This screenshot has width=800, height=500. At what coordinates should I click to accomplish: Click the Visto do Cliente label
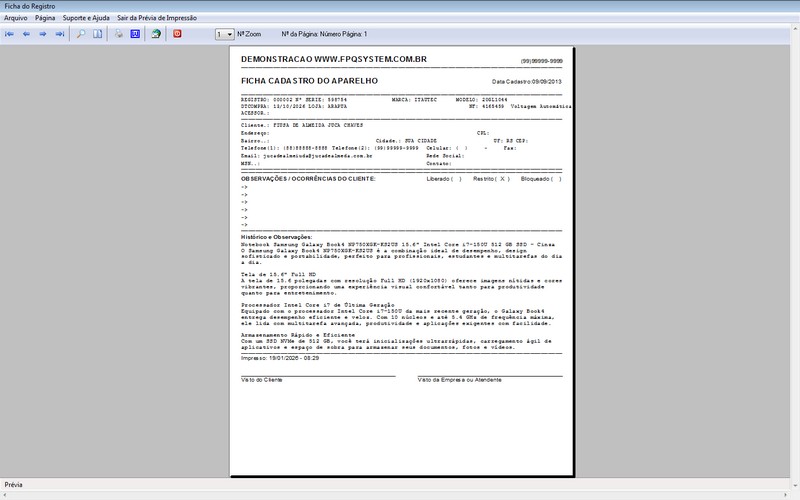pos(262,380)
